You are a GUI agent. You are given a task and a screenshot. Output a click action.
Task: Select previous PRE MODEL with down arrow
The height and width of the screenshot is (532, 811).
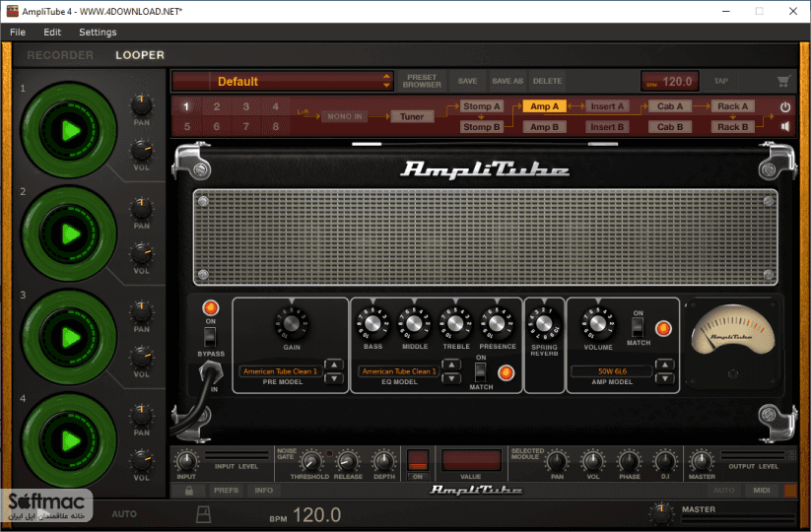334,378
